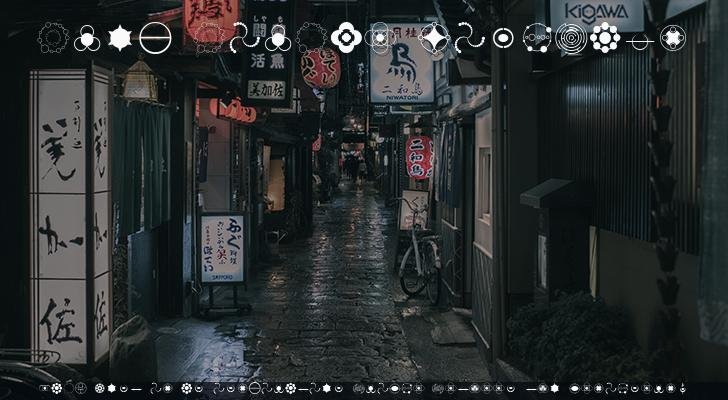Select the large circle split by horizontal line
The width and height of the screenshot is (728, 400).
coord(155,38)
